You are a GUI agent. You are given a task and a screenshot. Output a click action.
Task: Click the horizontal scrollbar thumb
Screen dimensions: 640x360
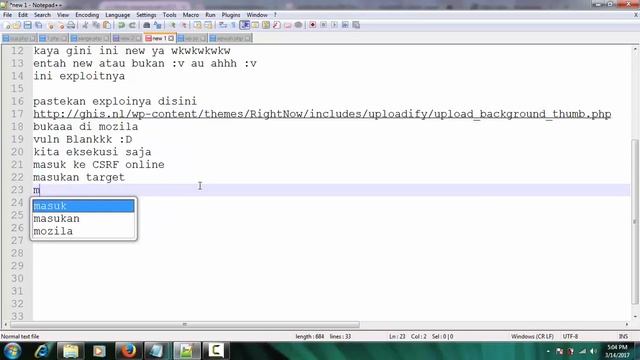click(184, 324)
